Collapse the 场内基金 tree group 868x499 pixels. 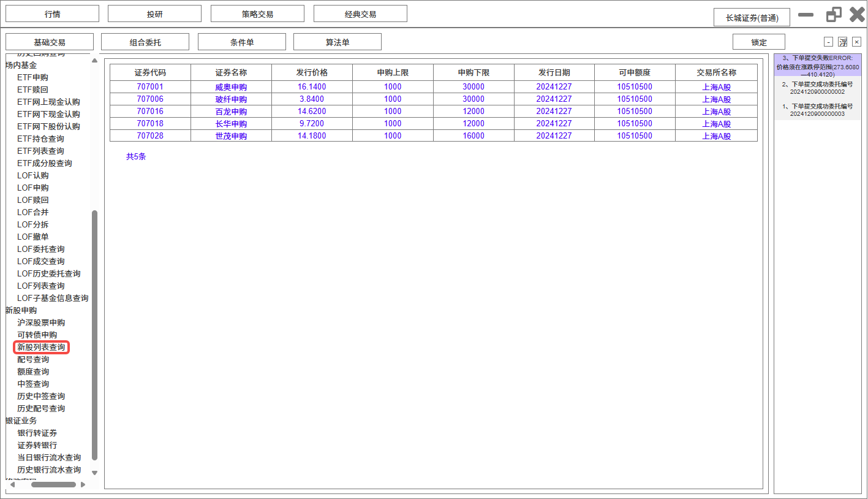point(21,65)
